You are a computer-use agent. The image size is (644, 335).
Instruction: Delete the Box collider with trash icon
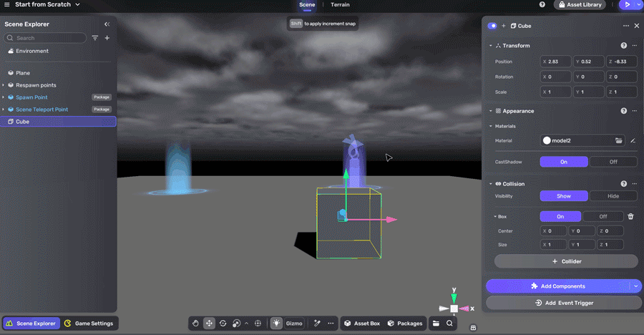[630, 216]
